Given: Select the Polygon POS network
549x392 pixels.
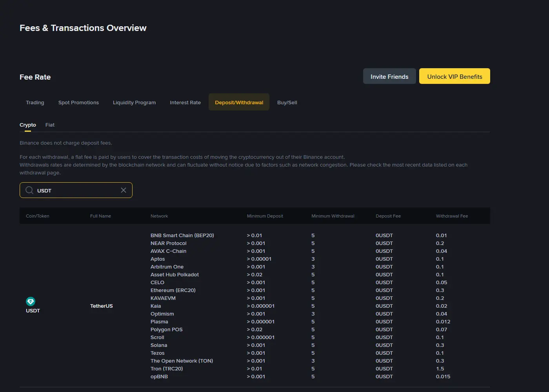Looking at the screenshot, I should pyautogui.click(x=167, y=329).
